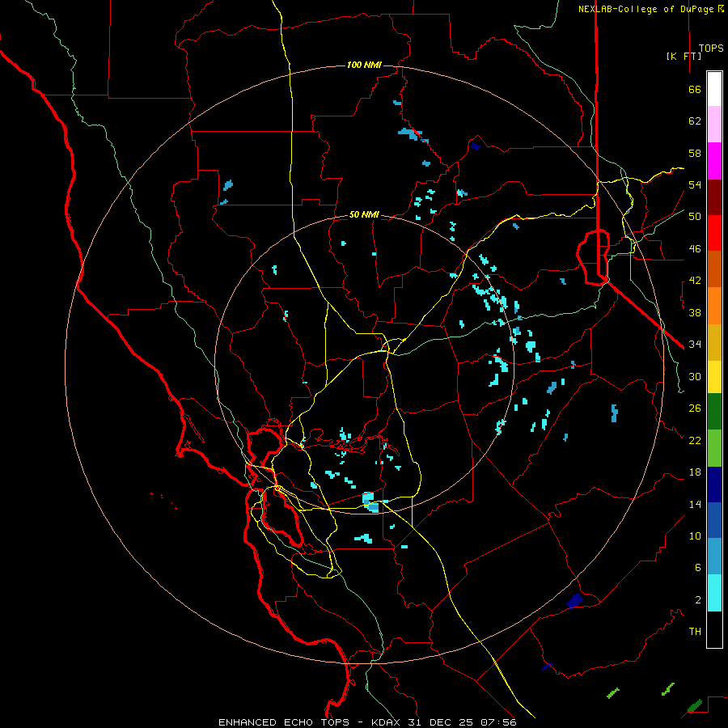Viewport: 728px width, 728px height.
Task: Click the dark orange legend swatch between 46 and 42
Action: [x=714, y=269]
